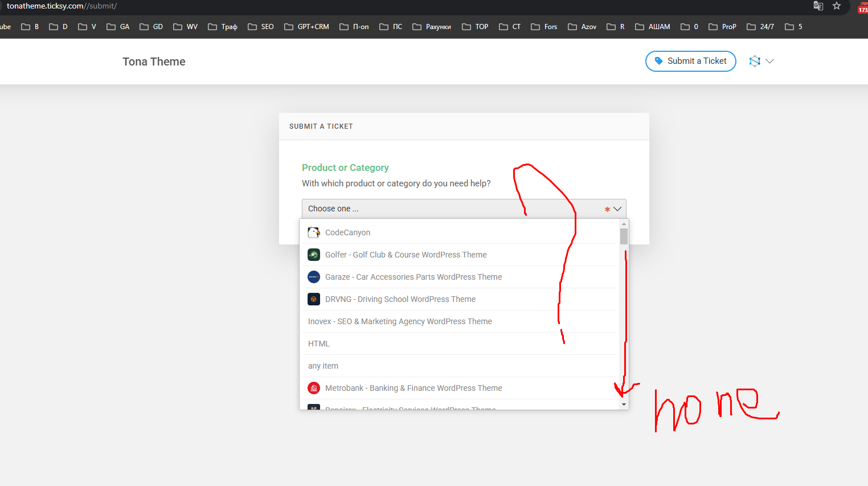Open the TOP bookmarks folder
The image size is (868, 486).
coord(475,27)
